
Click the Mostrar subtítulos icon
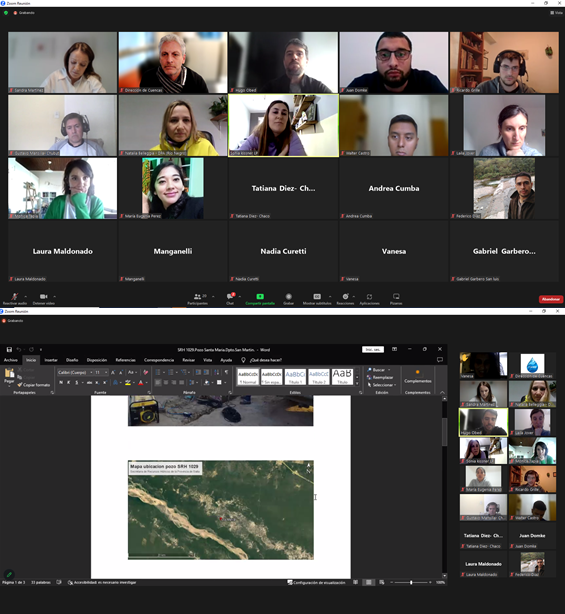pos(317,296)
